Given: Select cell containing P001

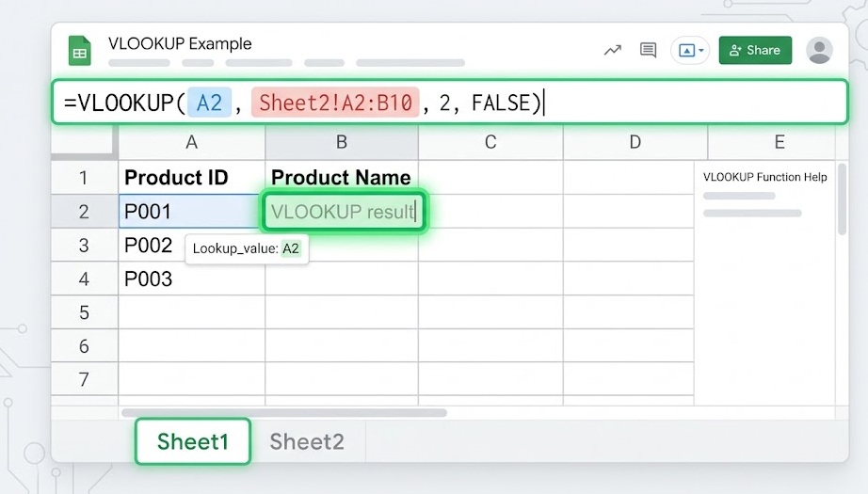Looking at the screenshot, I should [190, 212].
